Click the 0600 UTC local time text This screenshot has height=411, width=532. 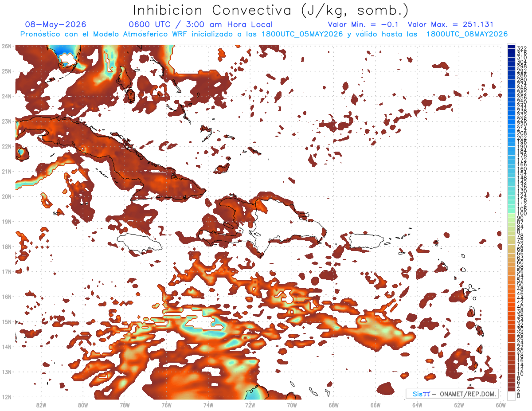[x=201, y=24]
